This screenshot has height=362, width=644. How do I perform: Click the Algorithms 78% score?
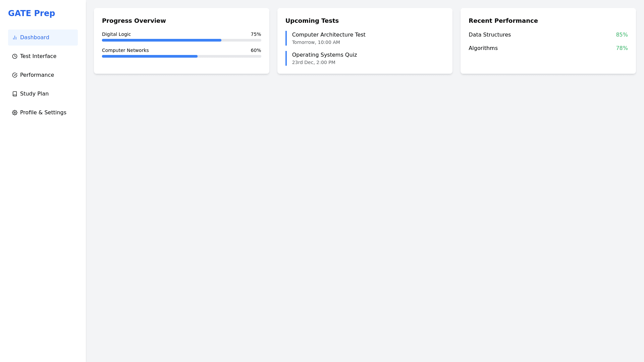point(622,48)
